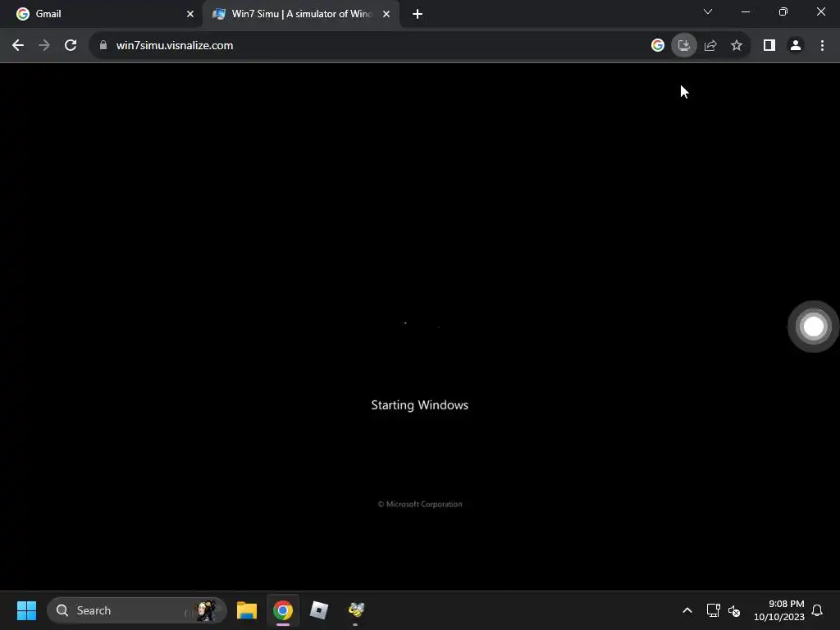
Task: Open Chrome from the taskbar
Action: click(283, 610)
